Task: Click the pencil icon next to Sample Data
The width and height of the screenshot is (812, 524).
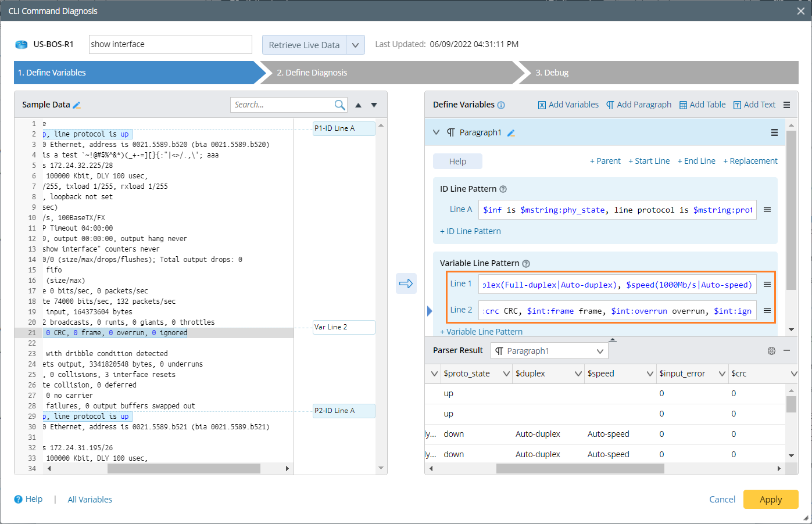Action: [x=77, y=105]
